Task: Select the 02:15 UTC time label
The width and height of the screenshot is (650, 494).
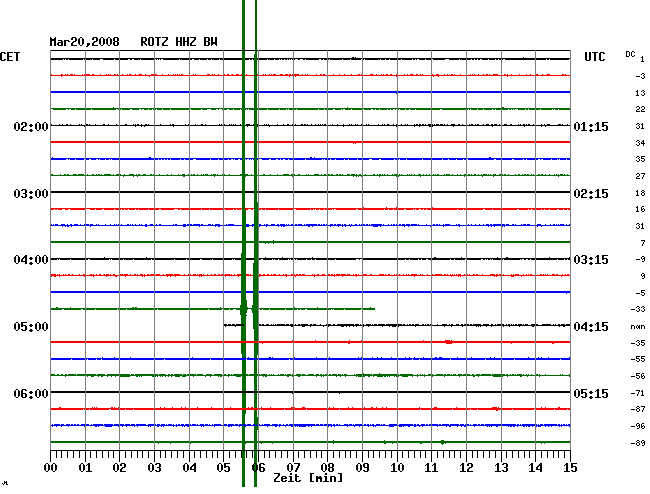Action: 591,194
